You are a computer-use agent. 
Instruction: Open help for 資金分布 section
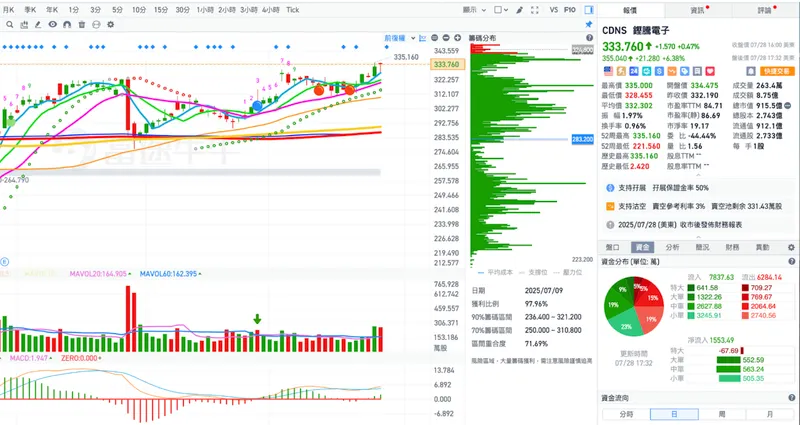pos(792,261)
